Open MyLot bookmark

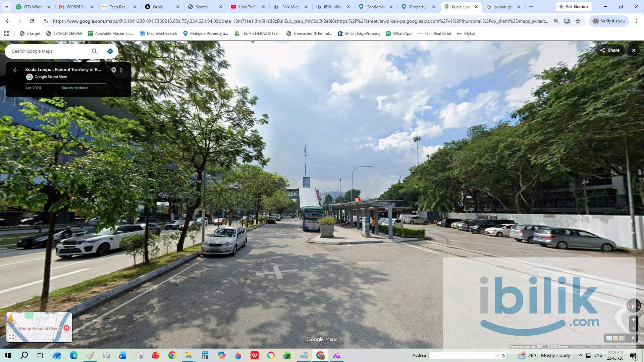pos(466,34)
